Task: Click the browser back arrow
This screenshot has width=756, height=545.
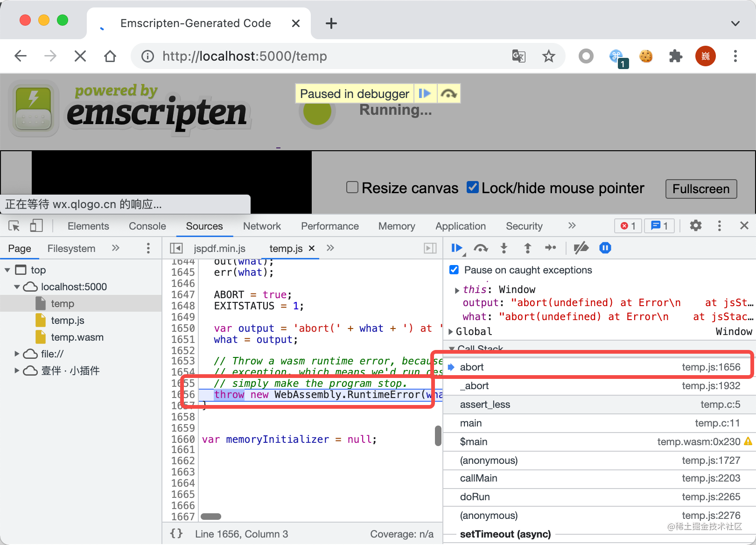Action: click(21, 56)
